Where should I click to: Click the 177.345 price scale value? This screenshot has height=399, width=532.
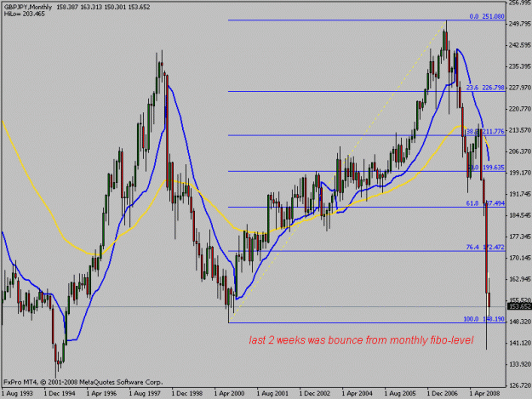point(519,237)
